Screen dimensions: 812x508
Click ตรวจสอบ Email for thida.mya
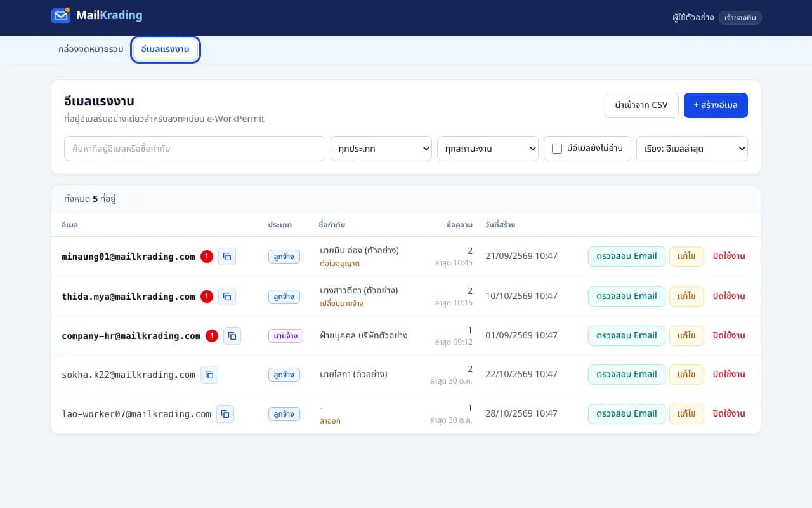click(x=627, y=297)
